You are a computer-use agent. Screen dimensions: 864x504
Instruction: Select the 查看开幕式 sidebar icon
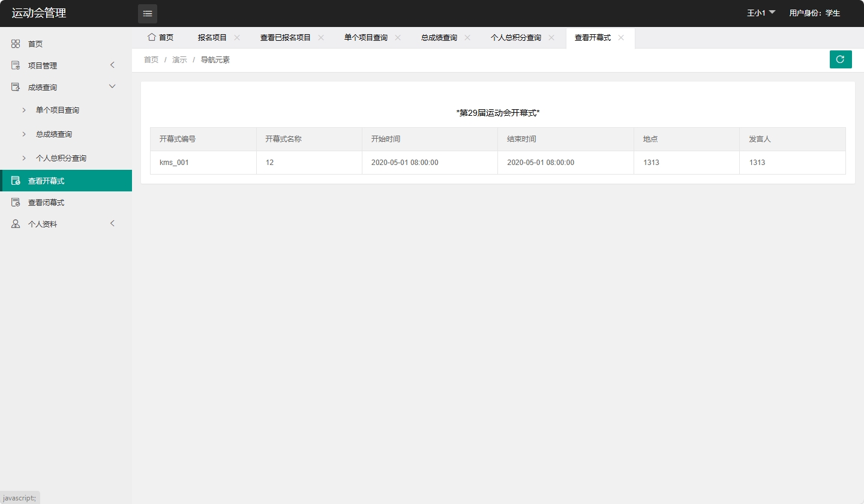pyautogui.click(x=15, y=180)
